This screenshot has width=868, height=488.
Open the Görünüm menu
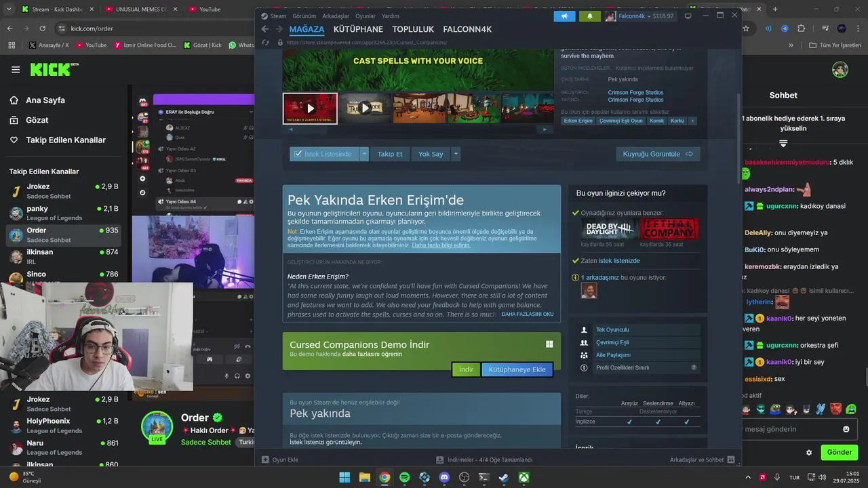(x=304, y=16)
